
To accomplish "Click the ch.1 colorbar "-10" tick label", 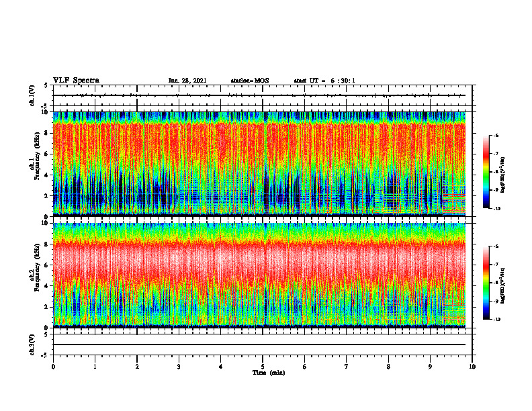I will click(x=496, y=209).
